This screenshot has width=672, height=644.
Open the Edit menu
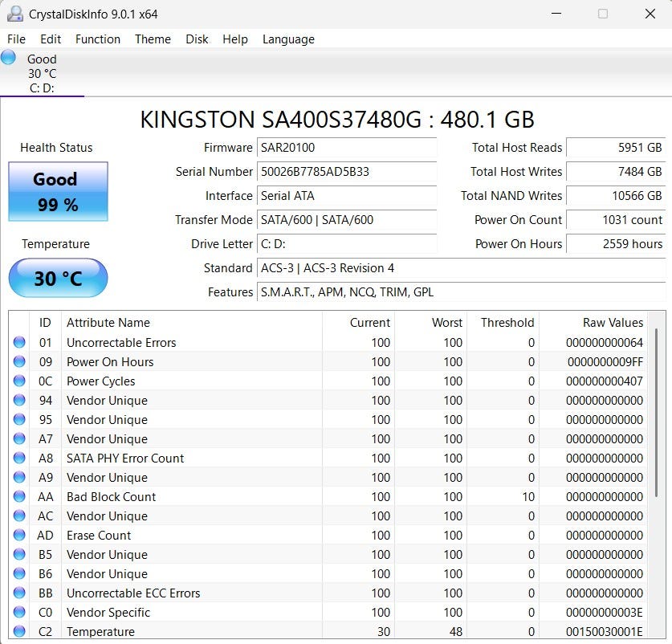(x=51, y=39)
